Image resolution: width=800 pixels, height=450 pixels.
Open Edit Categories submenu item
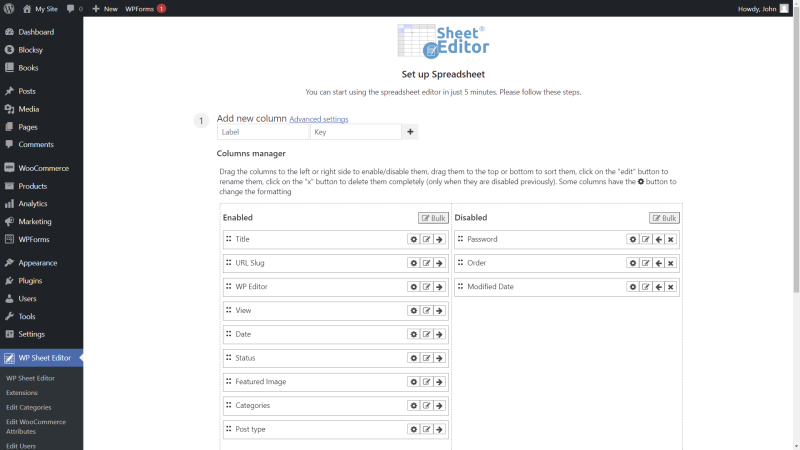tap(29, 407)
